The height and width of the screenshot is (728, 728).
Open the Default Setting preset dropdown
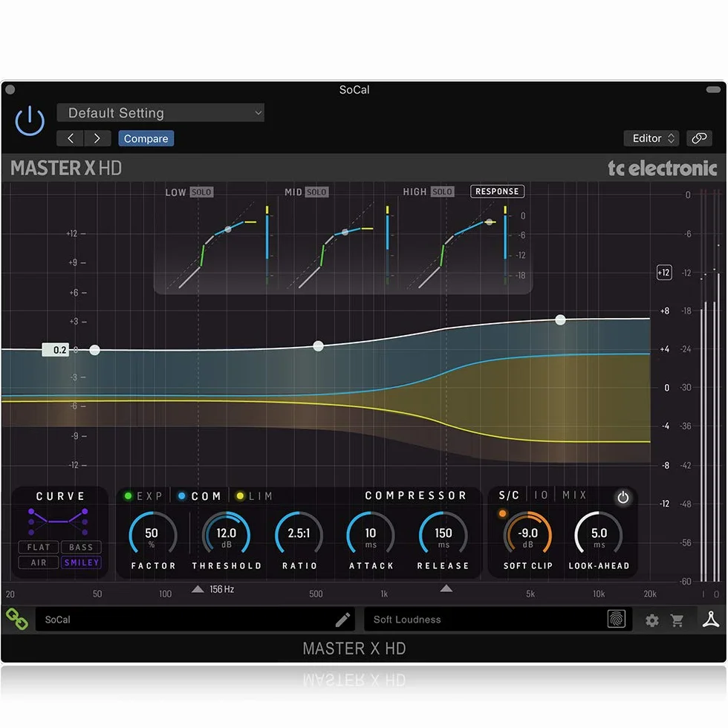(160, 113)
